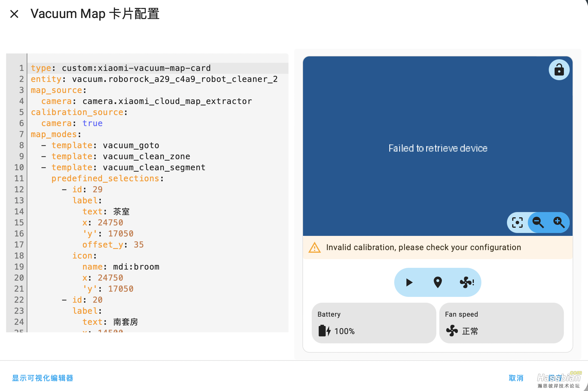Viewport: 588px width, 391px height.
Task: Click the map_source key on line 3
Action: coord(56,90)
